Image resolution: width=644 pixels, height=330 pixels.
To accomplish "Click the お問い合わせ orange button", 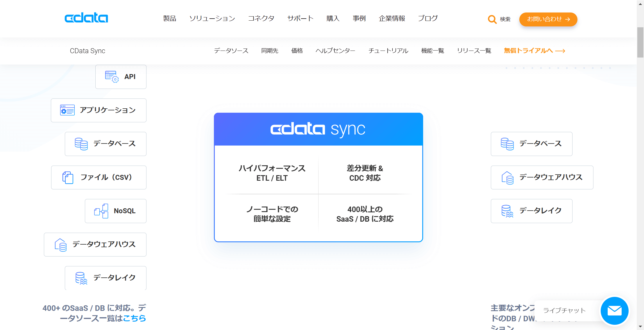I will tap(548, 19).
